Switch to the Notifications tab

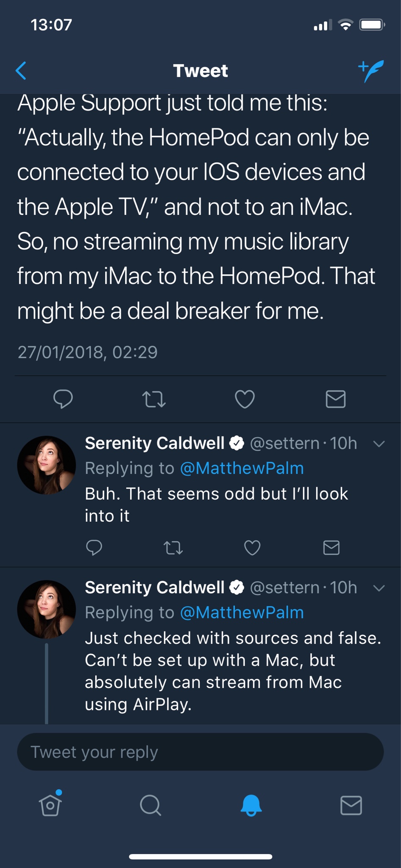(251, 805)
